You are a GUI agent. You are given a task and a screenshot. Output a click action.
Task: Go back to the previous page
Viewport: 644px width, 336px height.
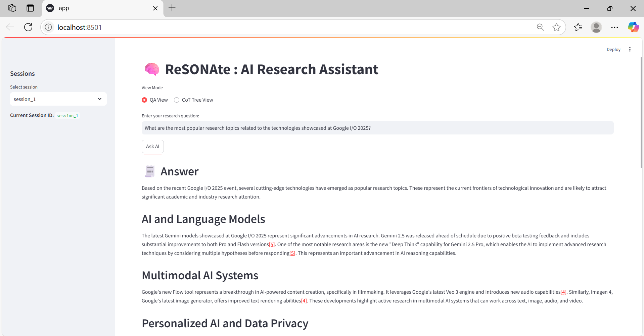10,27
